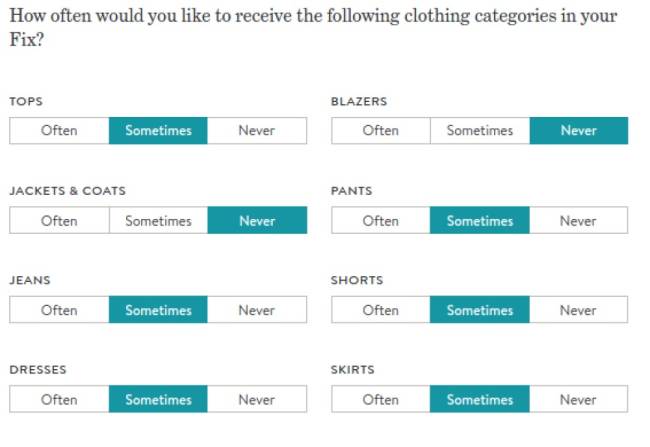Select Often for Jeans

tap(59, 310)
